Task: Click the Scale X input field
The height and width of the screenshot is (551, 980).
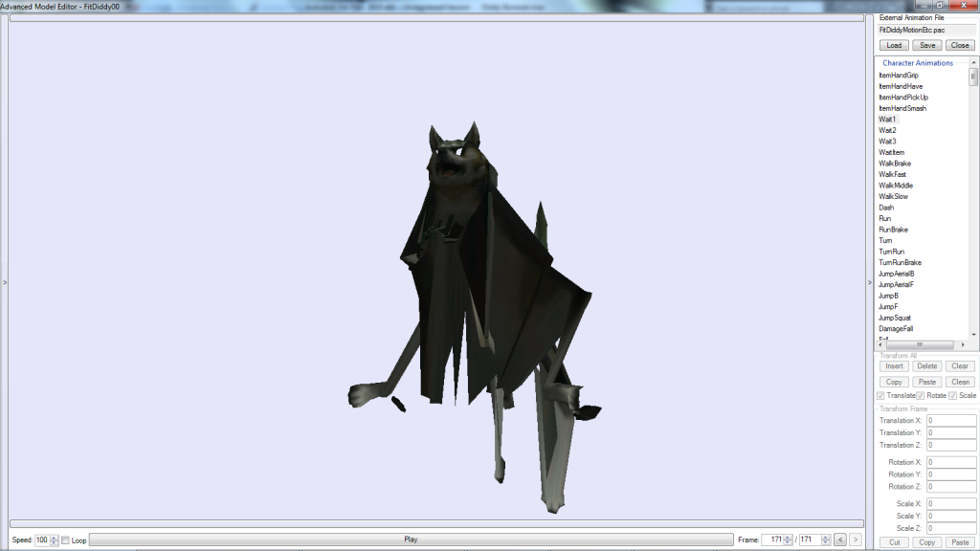Action: (951, 503)
